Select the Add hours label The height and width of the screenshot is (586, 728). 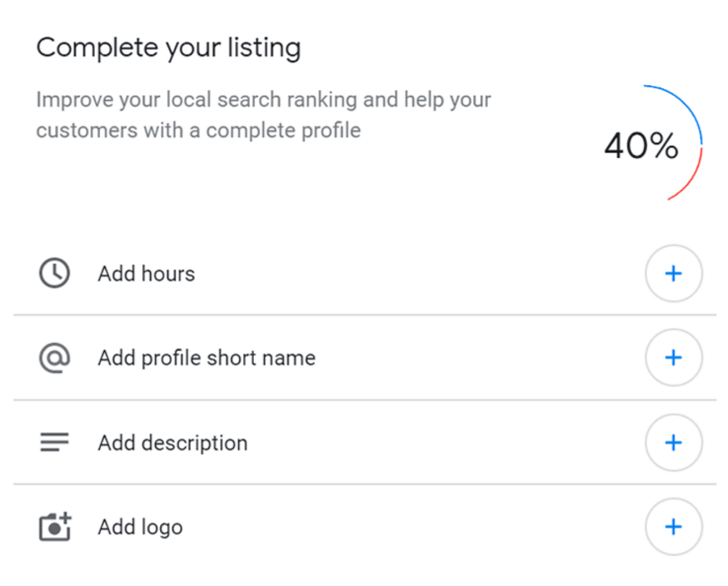click(x=147, y=274)
